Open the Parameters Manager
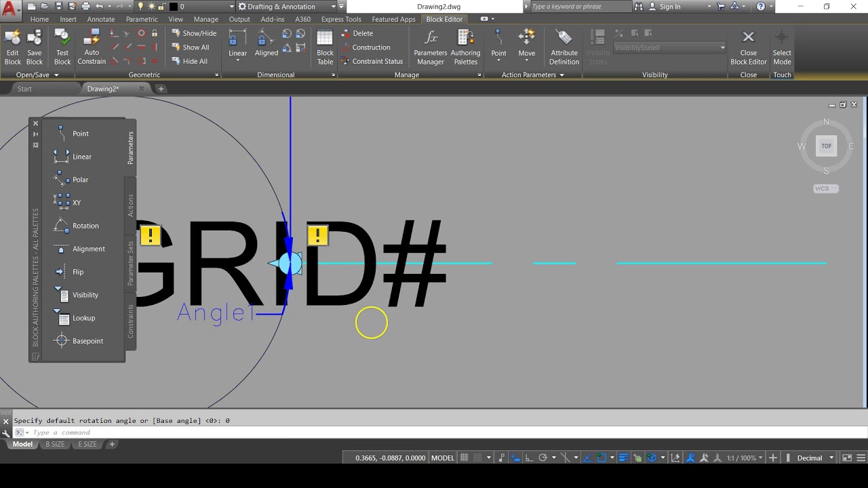The image size is (868, 488). (x=431, y=47)
